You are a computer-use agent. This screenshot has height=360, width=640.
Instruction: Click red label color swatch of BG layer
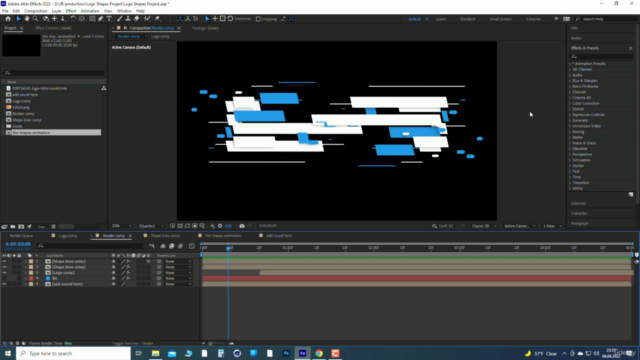coord(31,278)
